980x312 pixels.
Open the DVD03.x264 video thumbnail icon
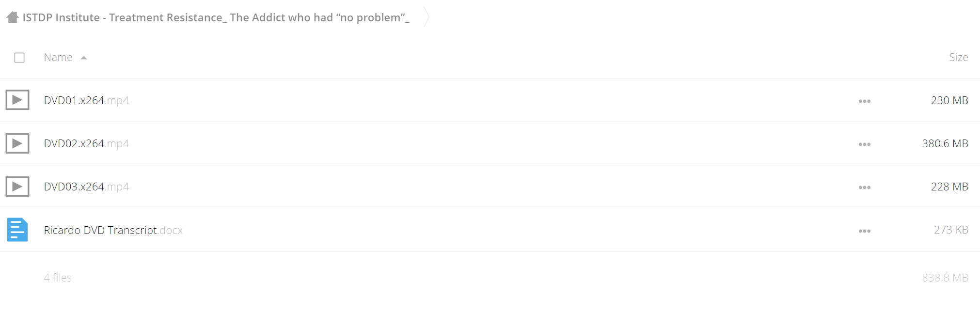click(x=17, y=187)
